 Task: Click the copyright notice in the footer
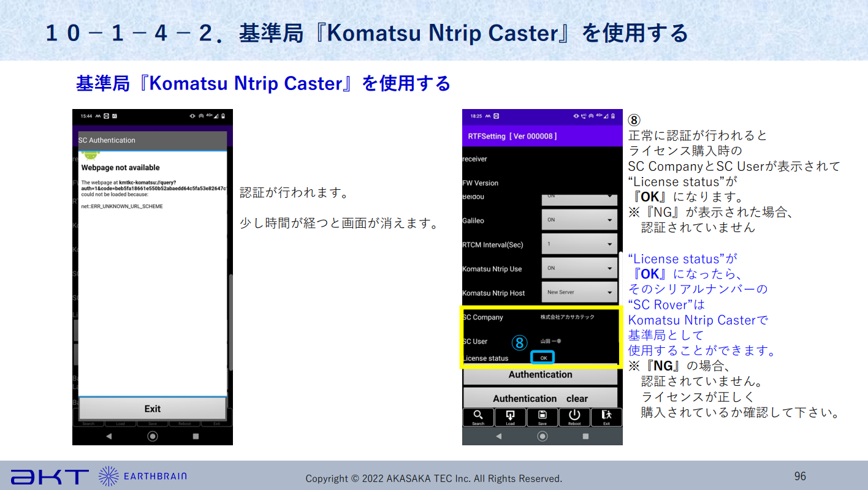(434, 478)
